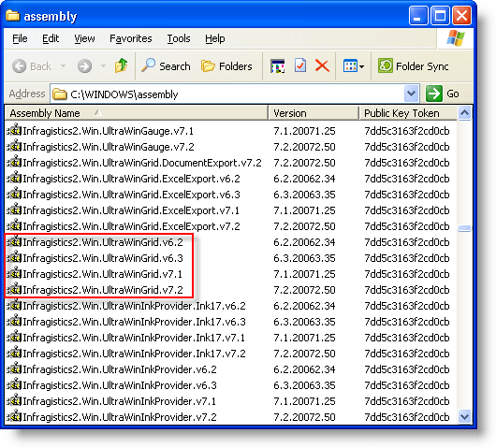Click the red X Delete icon
Image resolution: width=496 pixels, height=448 pixels.
point(322,66)
